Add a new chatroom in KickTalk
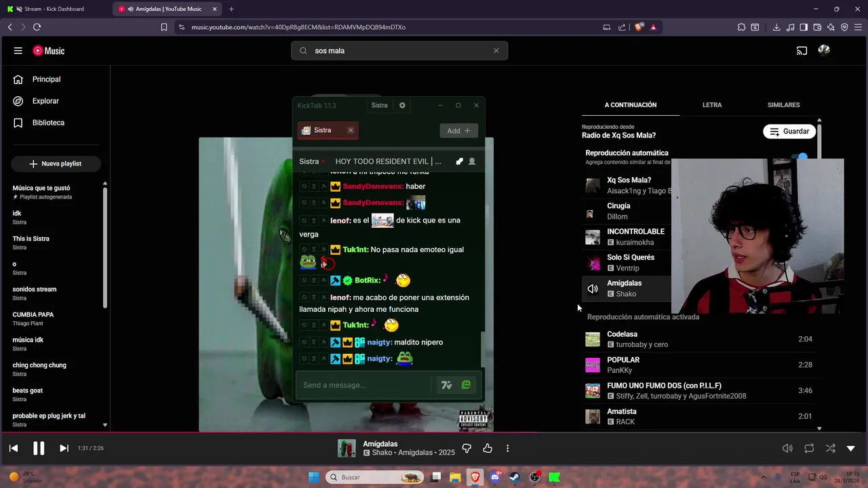 coord(458,131)
